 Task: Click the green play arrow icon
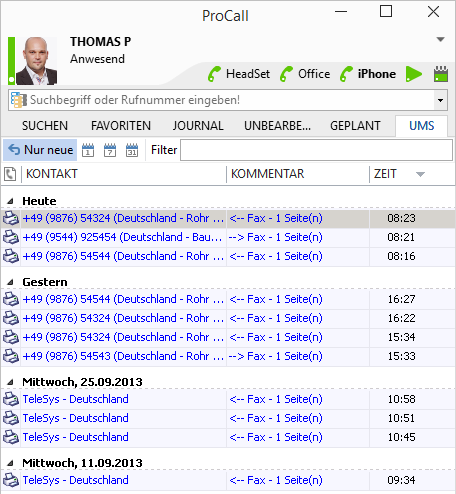coord(414,74)
